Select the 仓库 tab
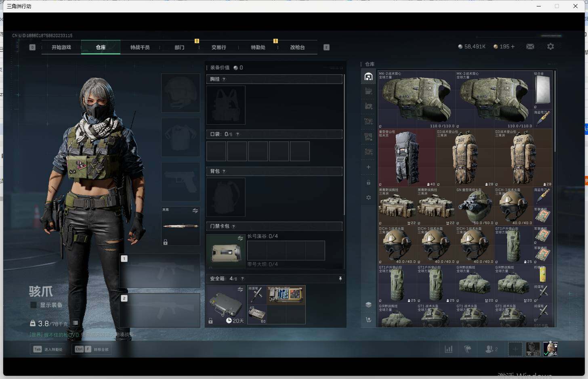 pos(101,47)
